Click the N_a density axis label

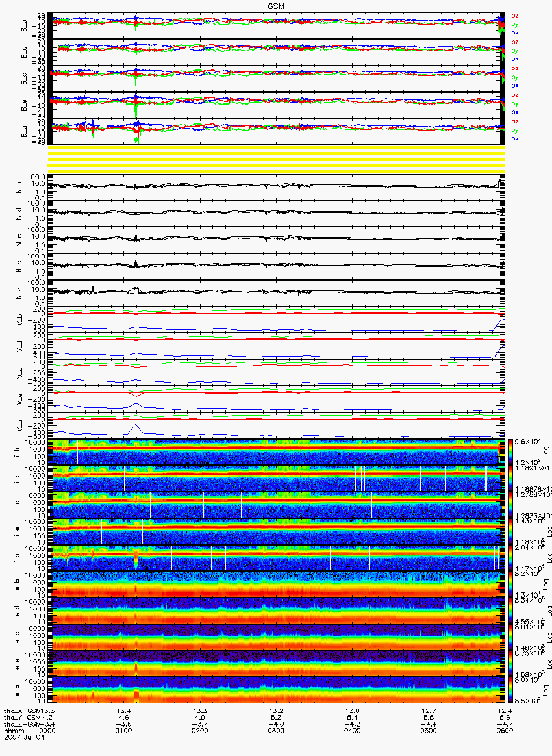point(19,294)
